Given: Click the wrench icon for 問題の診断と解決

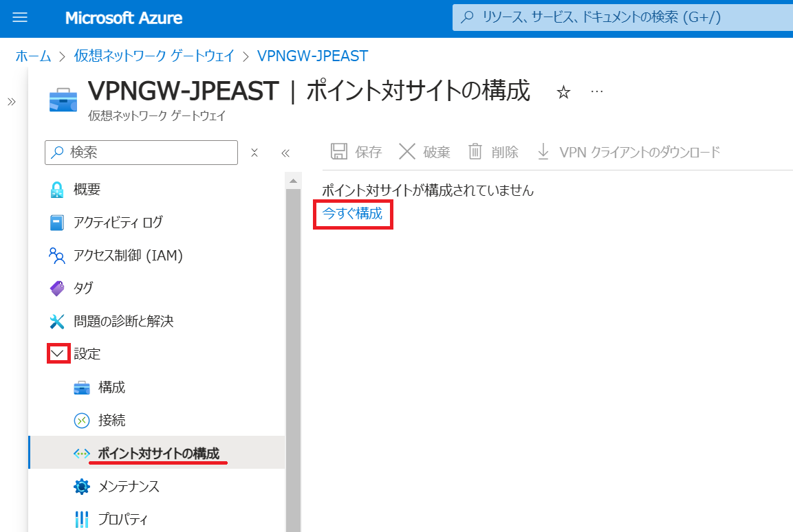Looking at the screenshot, I should 57,321.
